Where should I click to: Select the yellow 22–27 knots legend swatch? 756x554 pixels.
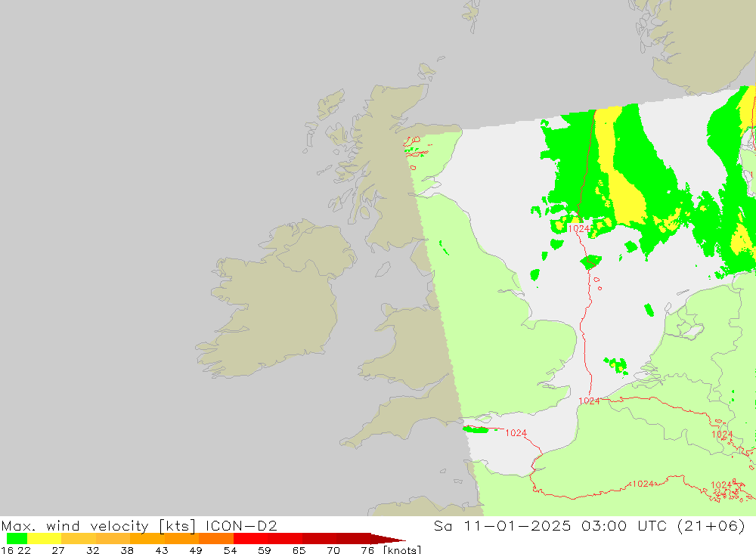[x=45, y=539]
